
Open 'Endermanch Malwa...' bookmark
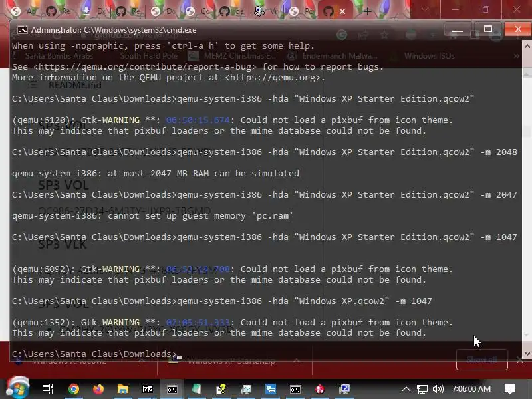pyautogui.click(x=332, y=56)
